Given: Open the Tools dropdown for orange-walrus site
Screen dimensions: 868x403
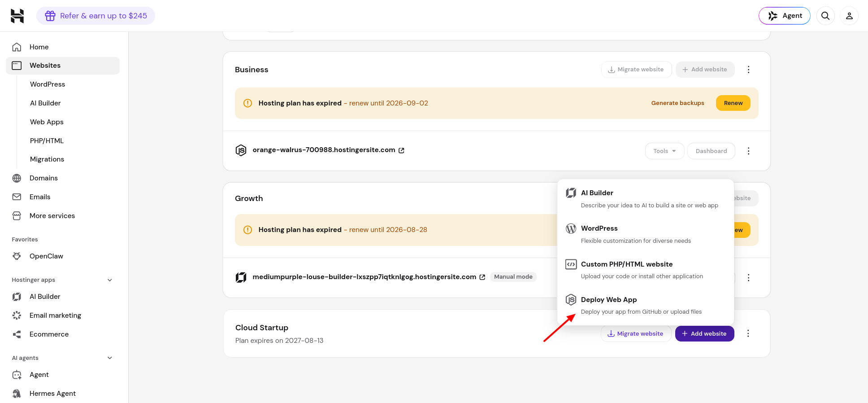Looking at the screenshot, I should point(664,151).
